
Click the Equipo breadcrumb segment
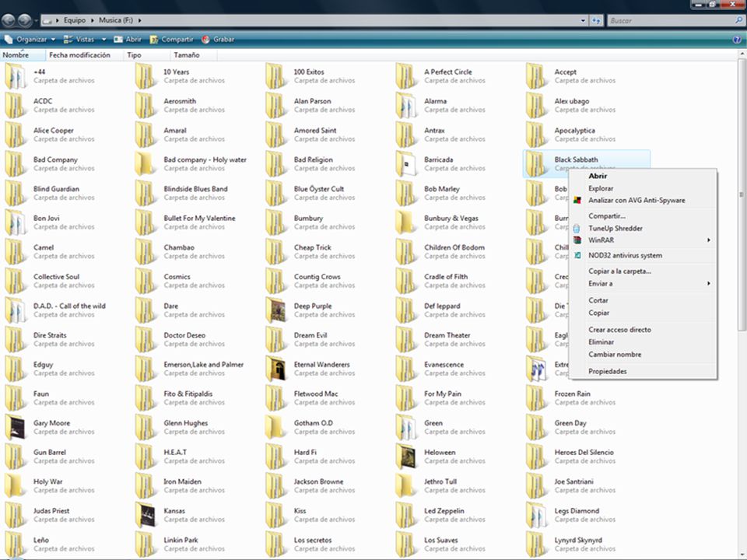click(x=75, y=20)
